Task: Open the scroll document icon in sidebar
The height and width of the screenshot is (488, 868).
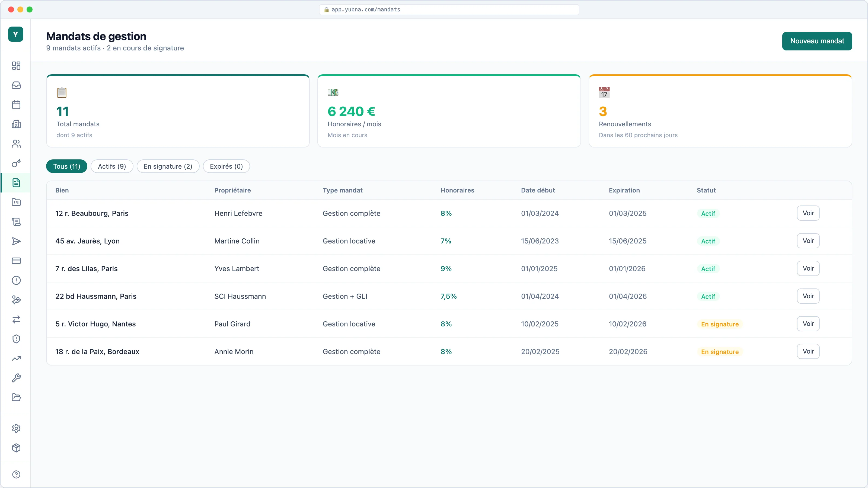Action: coord(16,222)
